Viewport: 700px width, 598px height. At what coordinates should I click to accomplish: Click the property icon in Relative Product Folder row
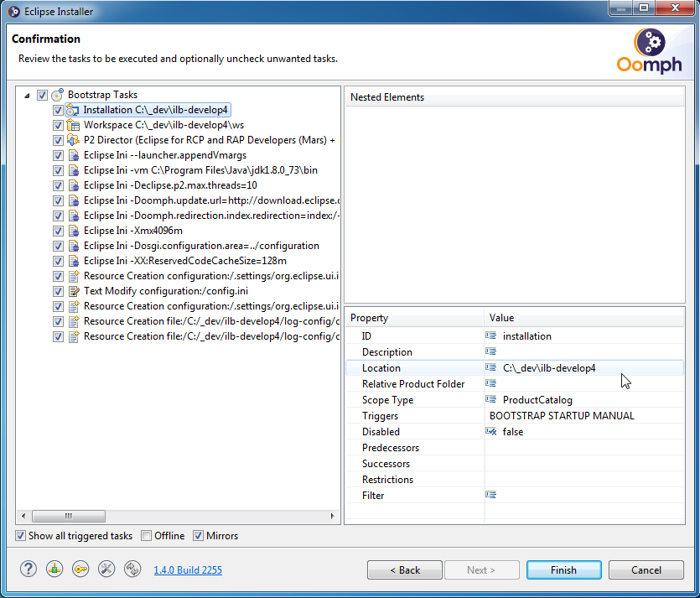click(x=491, y=383)
